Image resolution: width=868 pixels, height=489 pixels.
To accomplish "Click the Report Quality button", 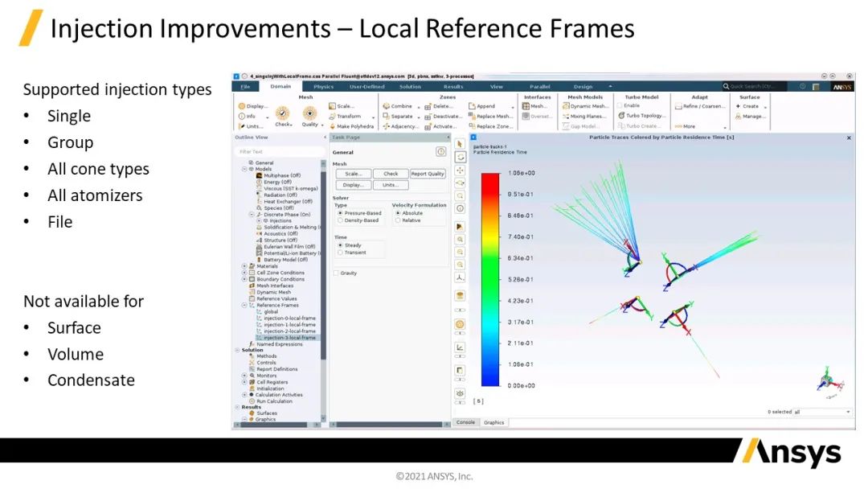I will (x=428, y=174).
